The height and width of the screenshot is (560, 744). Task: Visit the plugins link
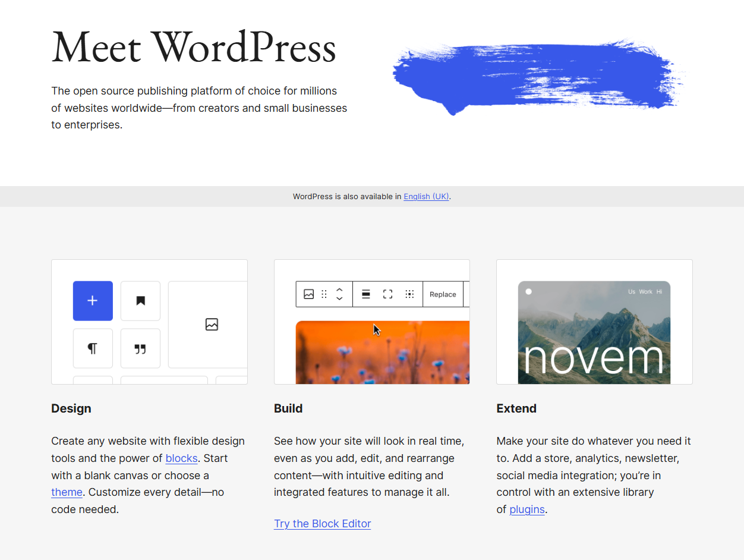[527, 509]
